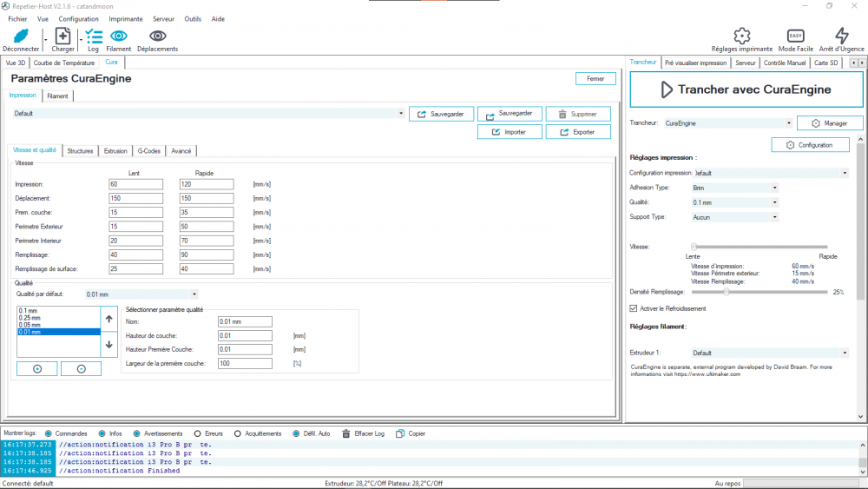Uncheck Activer le Refroidissement checkbox
Screen dimensions: 868x489
tap(634, 308)
